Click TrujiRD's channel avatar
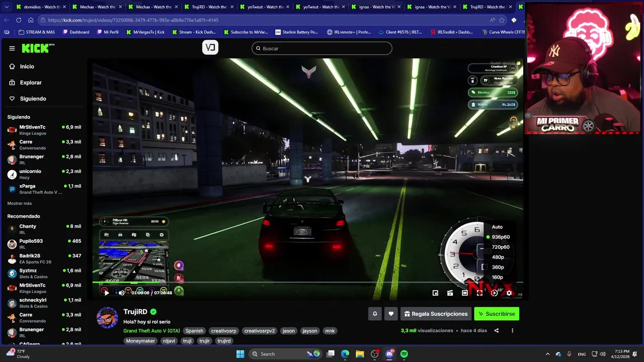 (x=107, y=318)
